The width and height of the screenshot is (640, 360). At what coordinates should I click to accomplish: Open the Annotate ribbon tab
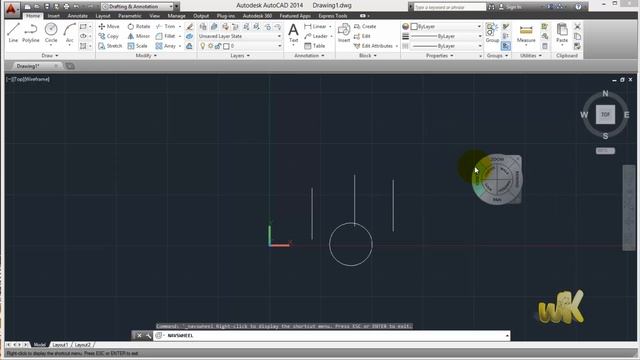(x=77, y=16)
